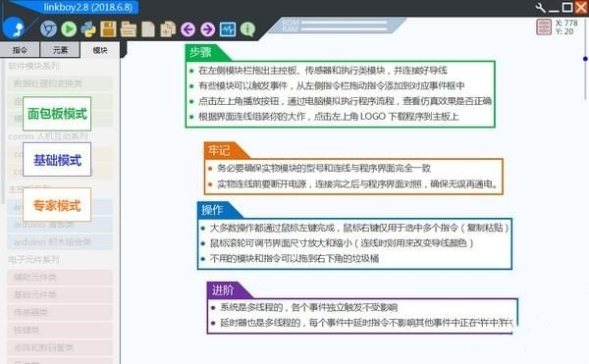
Task: Click the linkboy2.8 (2018.6.8) title label
Action: click(88, 7)
